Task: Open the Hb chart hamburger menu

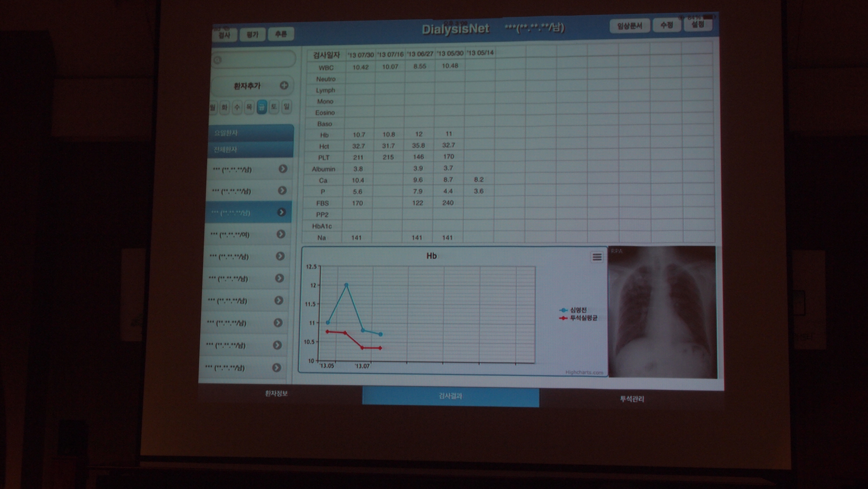Action: (x=597, y=257)
